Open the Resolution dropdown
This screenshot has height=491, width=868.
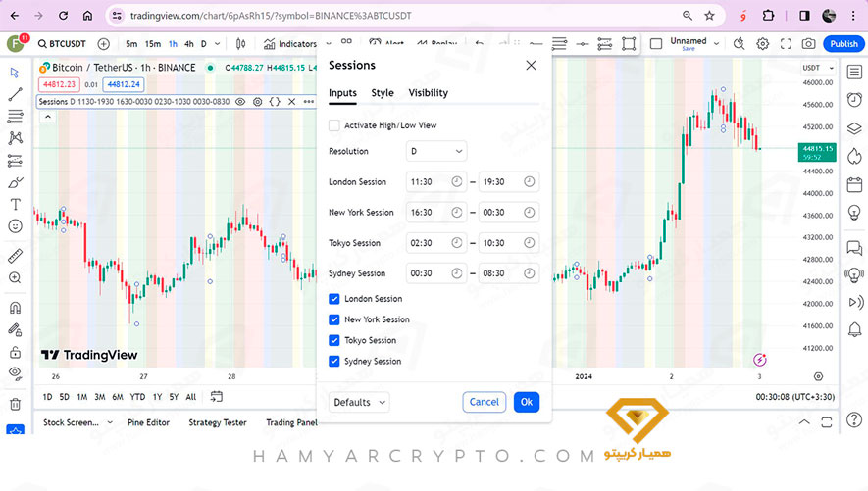coord(436,151)
